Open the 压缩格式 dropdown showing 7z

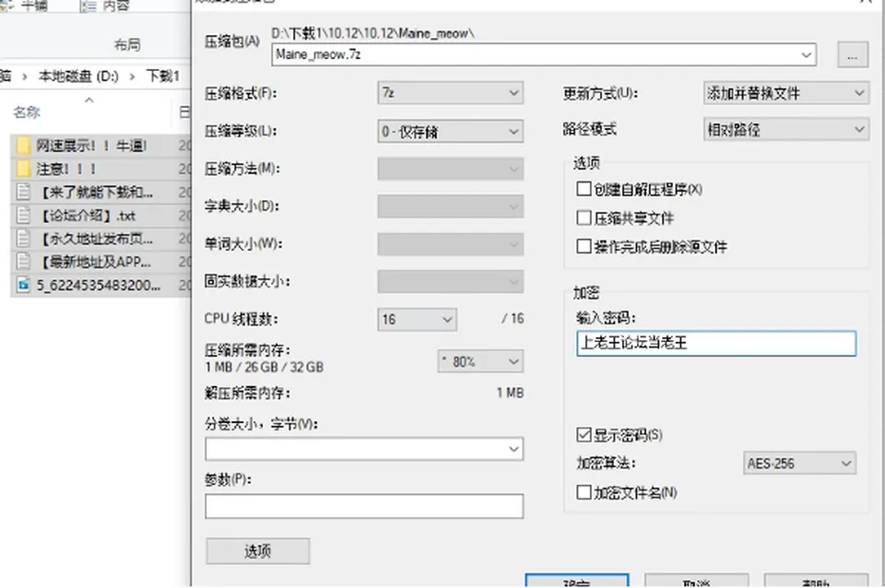coord(450,92)
